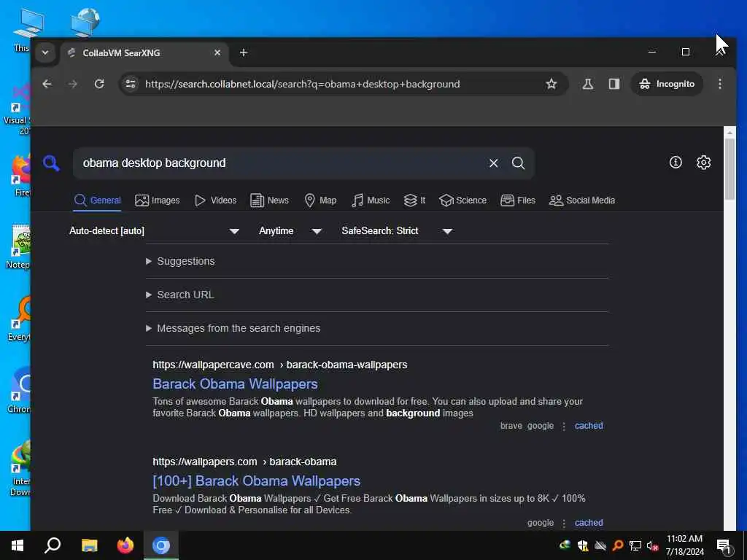Switch to the News category
The image size is (747, 560).
(270, 201)
